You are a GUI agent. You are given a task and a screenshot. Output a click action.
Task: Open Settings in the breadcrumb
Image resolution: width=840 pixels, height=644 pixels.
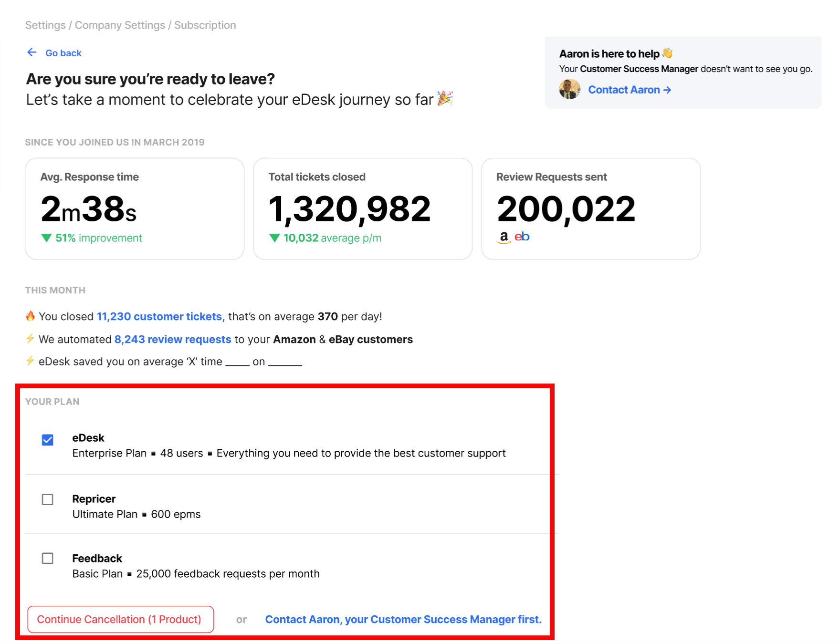coord(45,25)
